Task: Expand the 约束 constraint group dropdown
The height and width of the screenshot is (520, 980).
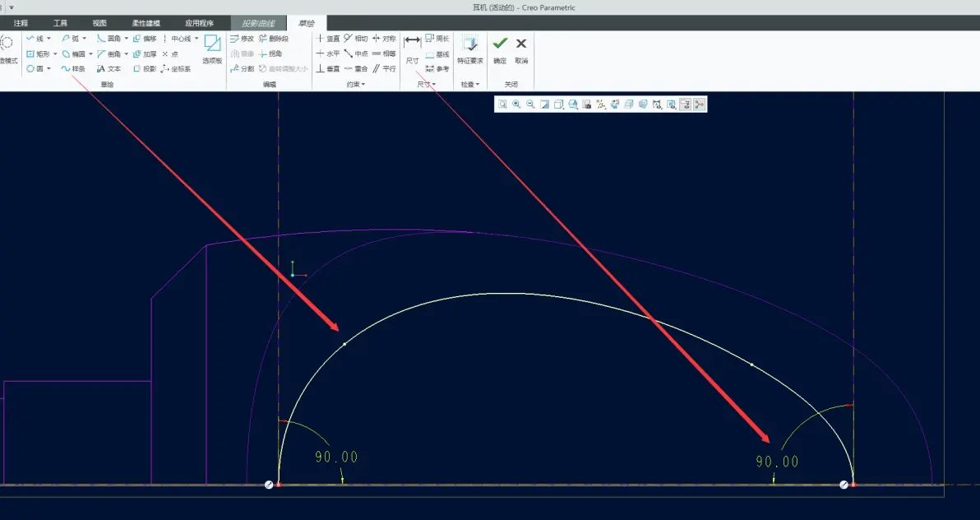Action: 356,85
